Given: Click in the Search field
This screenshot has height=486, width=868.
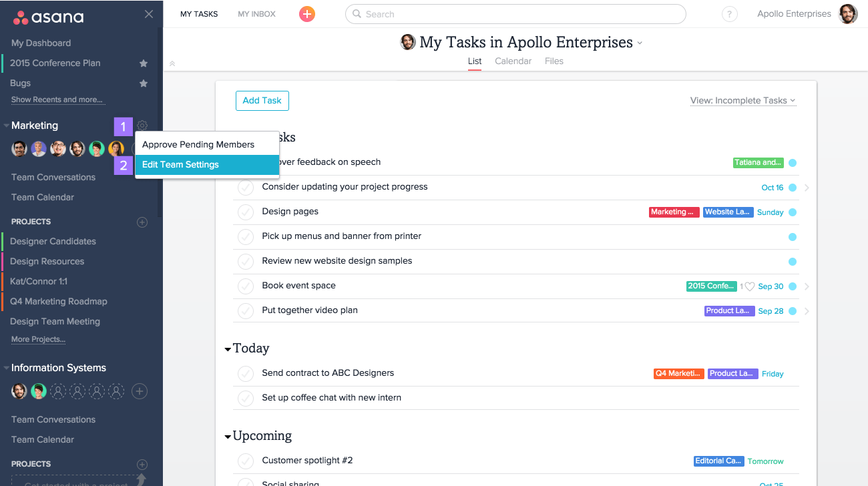Looking at the screenshot, I should click(x=515, y=14).
